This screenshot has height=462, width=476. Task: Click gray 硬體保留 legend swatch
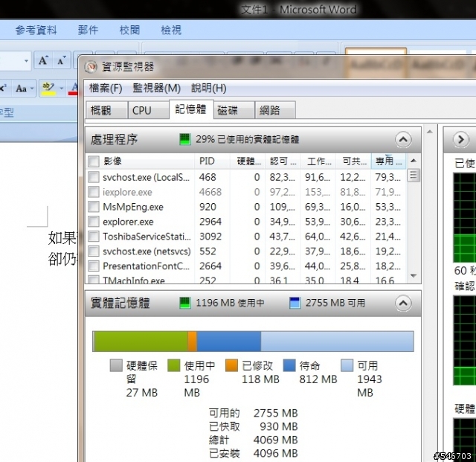[116, 365]
